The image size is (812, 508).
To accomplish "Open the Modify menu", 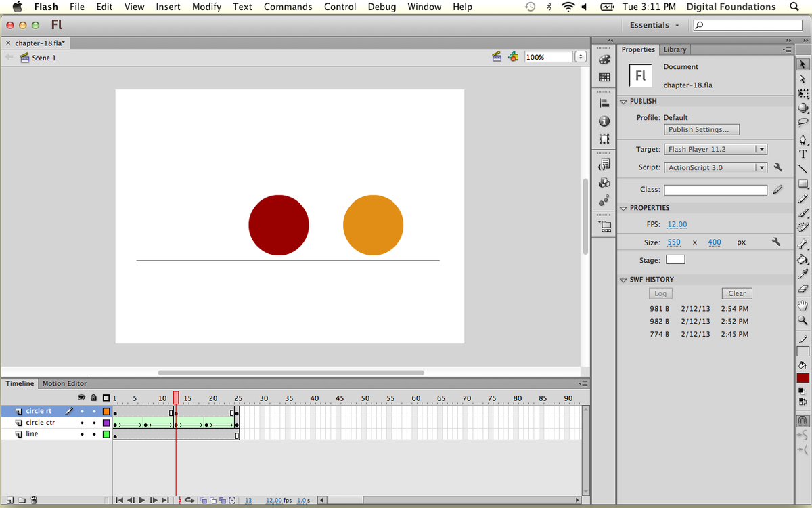I will coord(206,7).
